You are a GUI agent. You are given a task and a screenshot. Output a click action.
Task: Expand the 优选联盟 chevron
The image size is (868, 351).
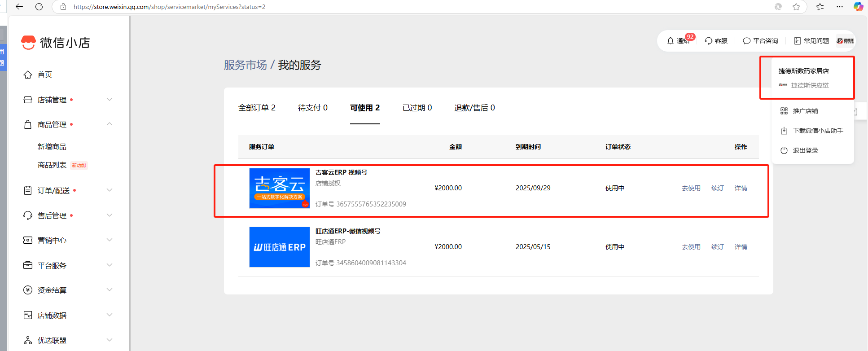pyautogui.click(x=110, y=340)
